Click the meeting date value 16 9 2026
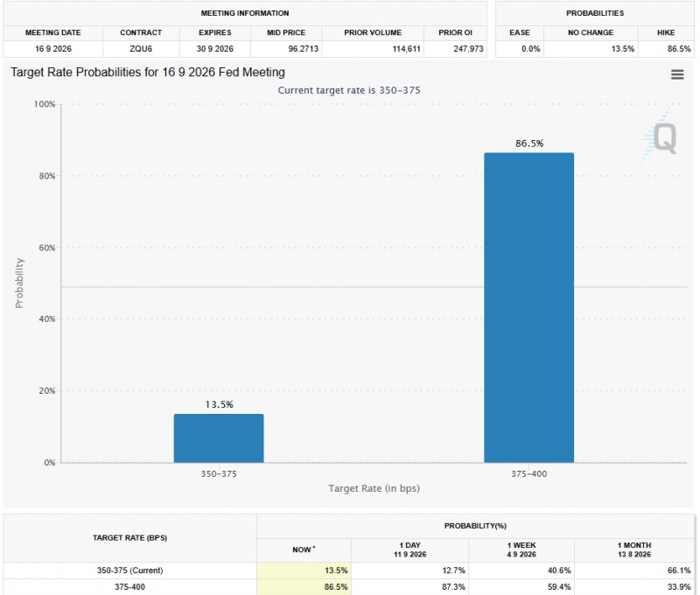 tap(53, 49)
